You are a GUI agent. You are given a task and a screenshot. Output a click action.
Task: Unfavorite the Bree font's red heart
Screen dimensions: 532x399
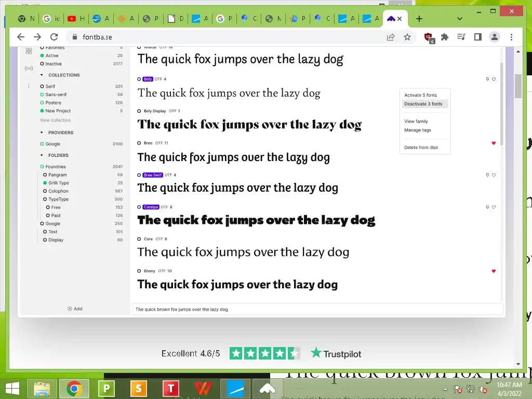click(494, 143)
